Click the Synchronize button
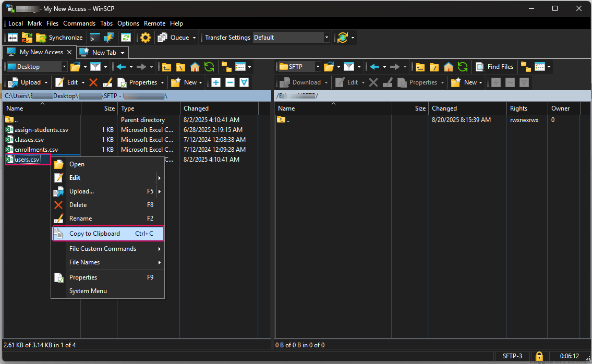The image size is (592, 364). (x=59, y=37)
